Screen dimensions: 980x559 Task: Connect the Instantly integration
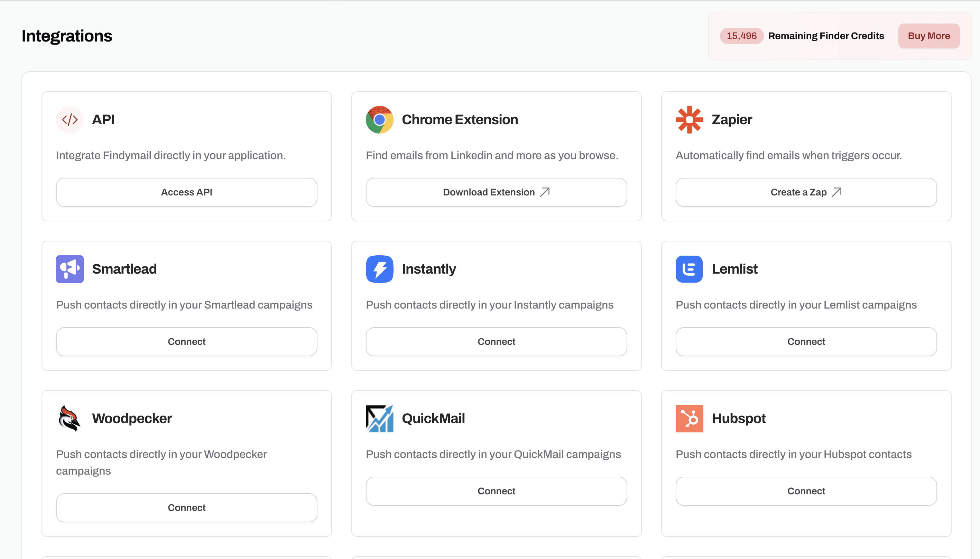click(x=496, y=341)
